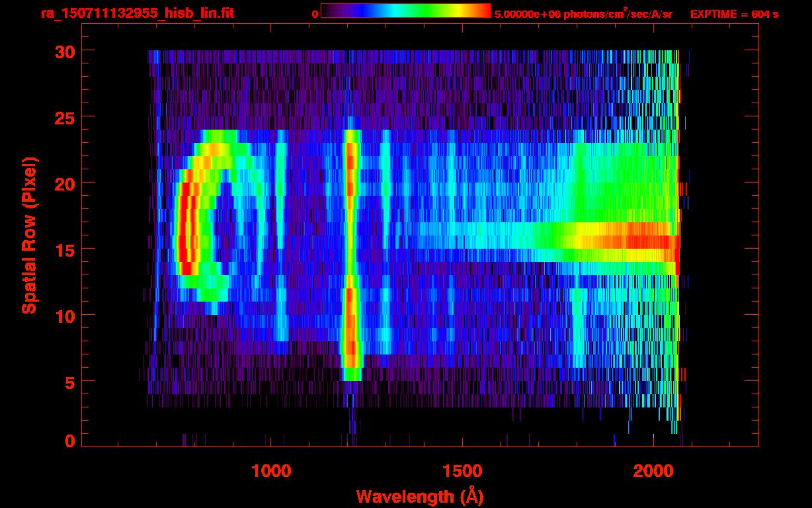Click the EXPTIME = 604 s label

[x=734, y=14]
